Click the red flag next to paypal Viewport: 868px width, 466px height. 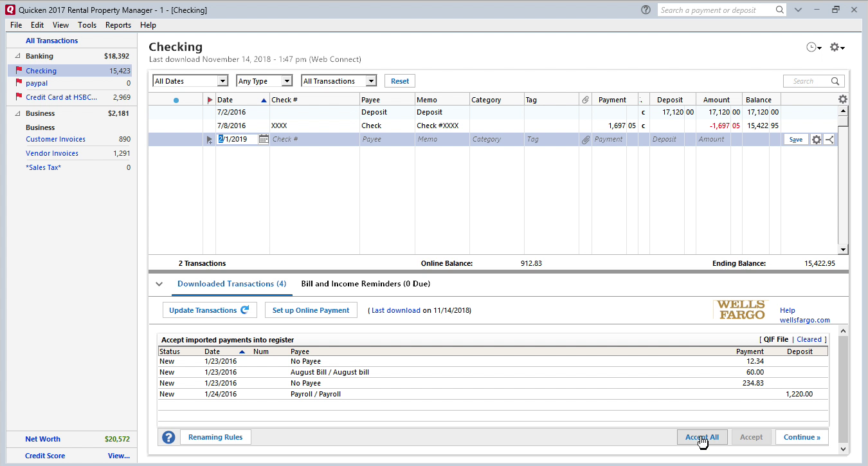click(x=19, y=83)
